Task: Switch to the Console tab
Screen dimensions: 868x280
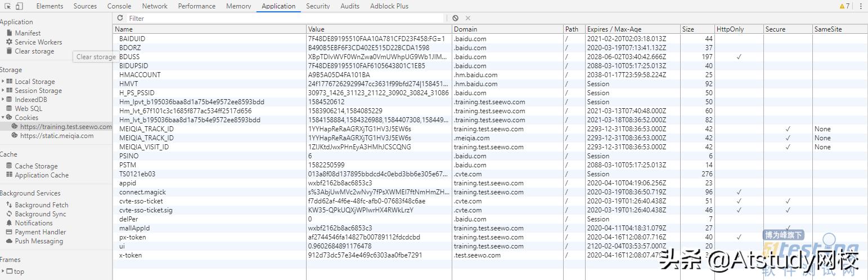Action: tap(119, 6)
